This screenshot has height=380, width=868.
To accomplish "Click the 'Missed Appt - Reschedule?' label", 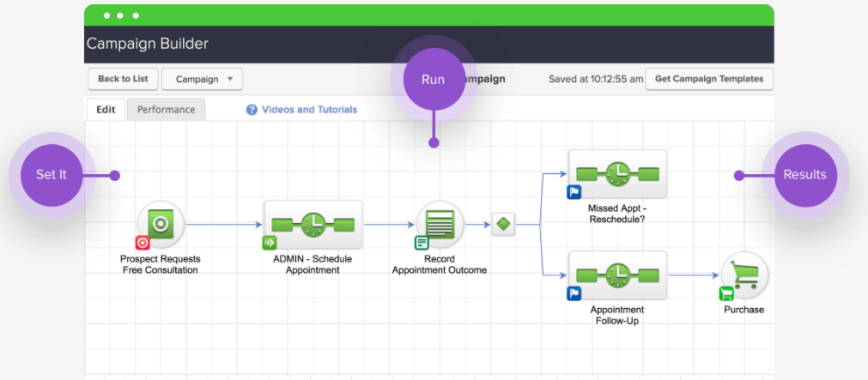I will coord(617,214).
